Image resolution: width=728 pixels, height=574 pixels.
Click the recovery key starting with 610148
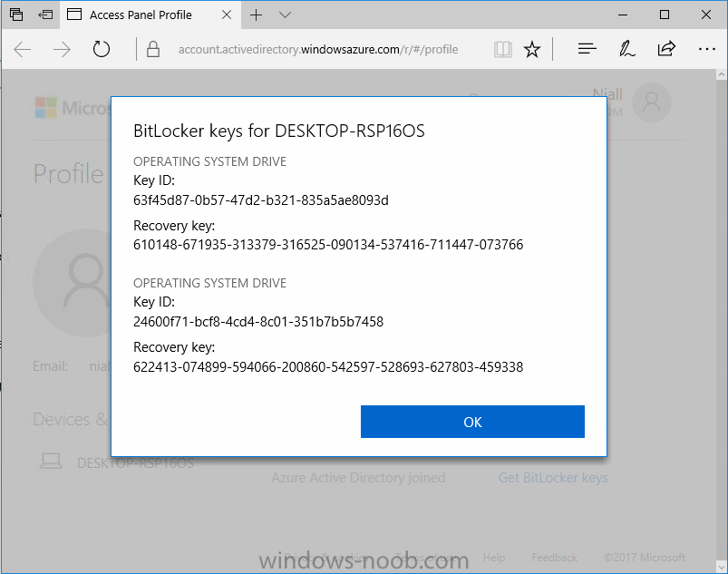pos(328,245)
